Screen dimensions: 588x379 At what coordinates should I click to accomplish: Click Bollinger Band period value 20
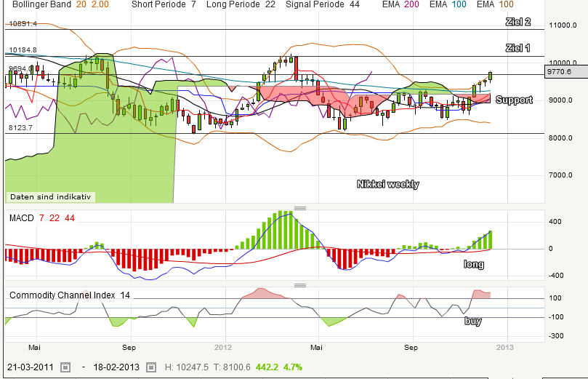point(81,4)
